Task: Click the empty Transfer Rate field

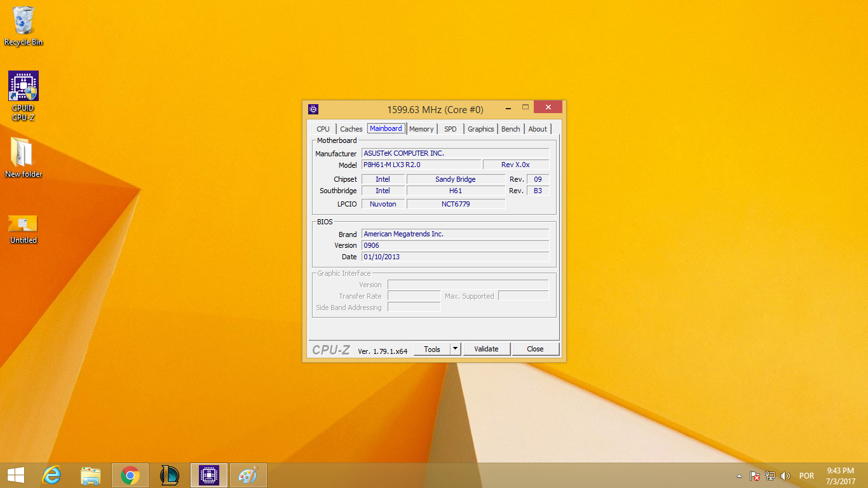Action: (414, 296)
